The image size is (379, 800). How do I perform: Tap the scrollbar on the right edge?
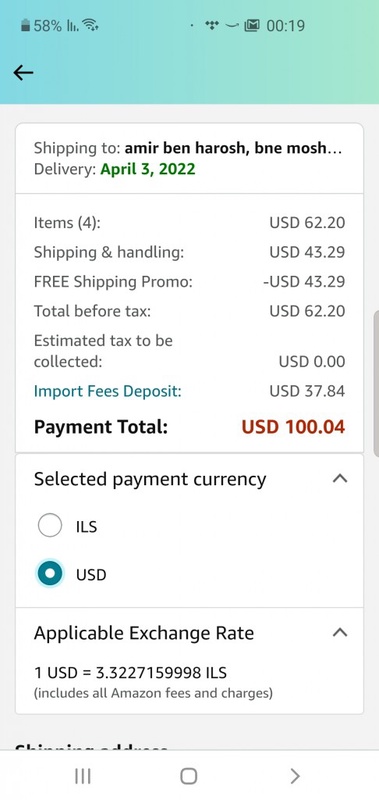pos(376,383)
